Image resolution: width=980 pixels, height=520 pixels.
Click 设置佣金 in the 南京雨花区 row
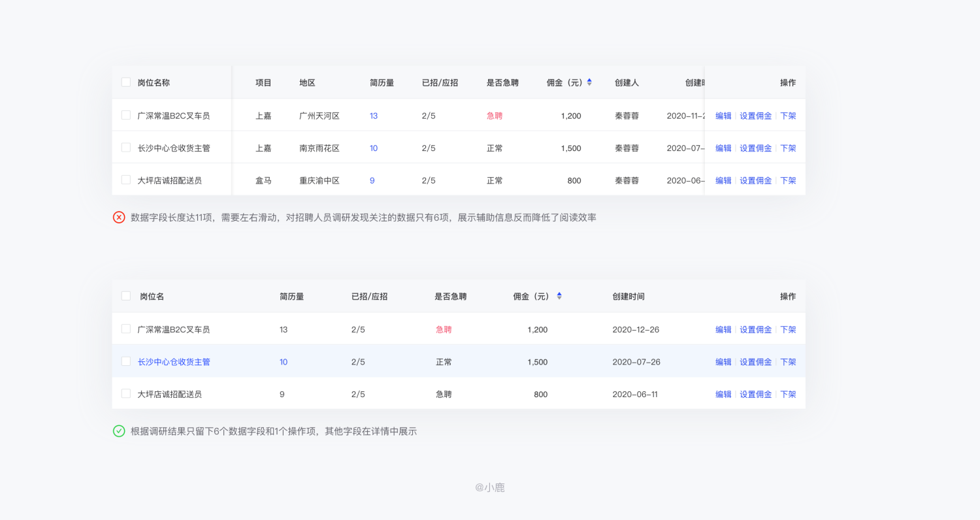pos(756,148)
